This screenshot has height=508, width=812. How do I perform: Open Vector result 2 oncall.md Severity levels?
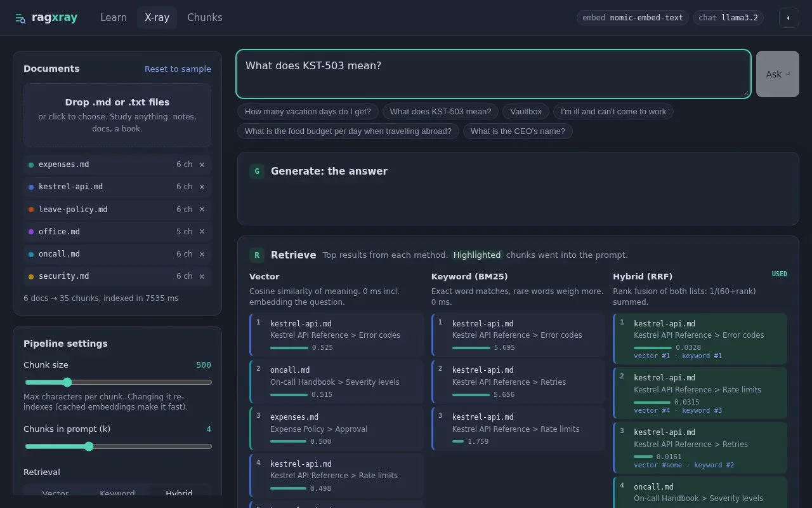click(x=336, y=382)
